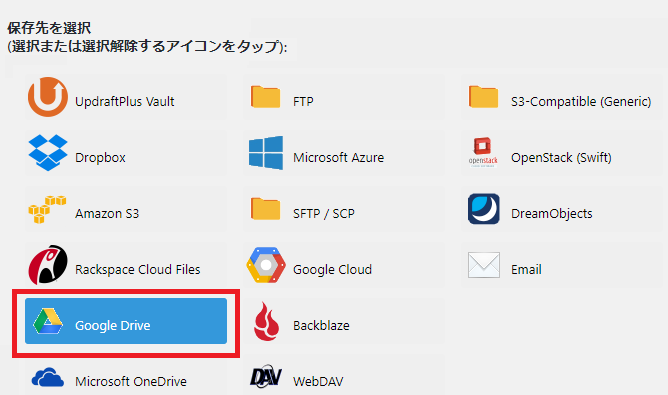Click the Backblaze red flame icon

point(266,321)
